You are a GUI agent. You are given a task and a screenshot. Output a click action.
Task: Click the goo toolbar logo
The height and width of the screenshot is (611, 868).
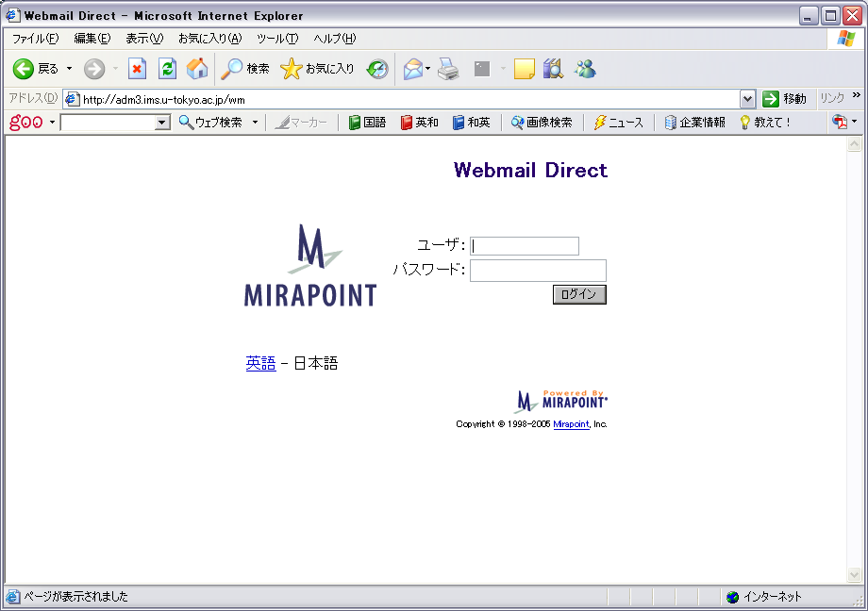pyautogui.click(x=26, y=122)
